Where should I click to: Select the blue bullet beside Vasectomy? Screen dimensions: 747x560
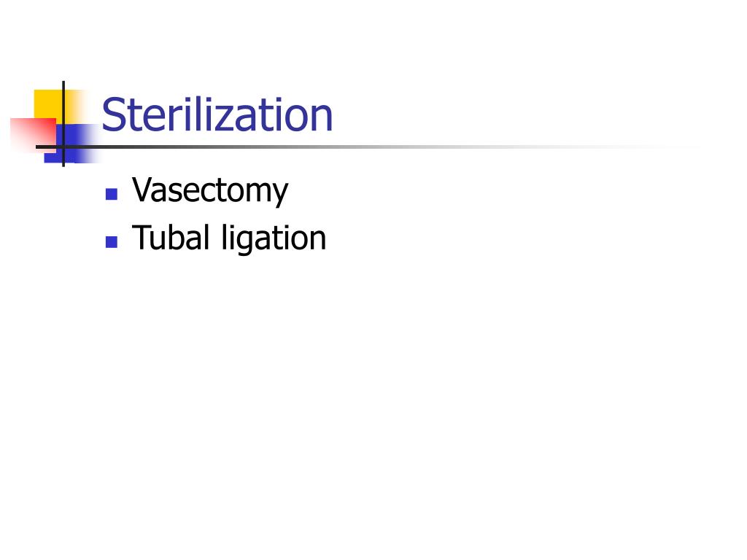click(112, 194)
